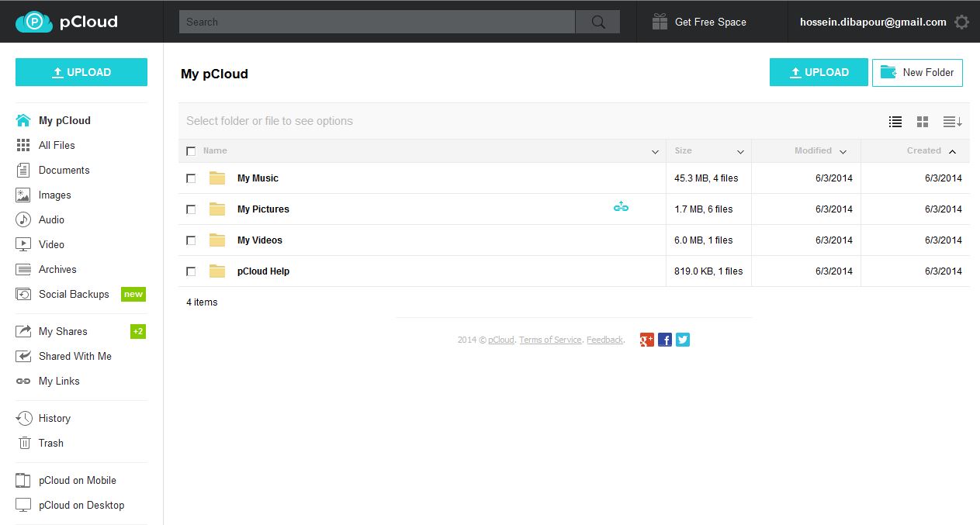Viewport: 980px width, 525px height.
Task: Open the pCloud footer link
Action: [x=501, y=340]
